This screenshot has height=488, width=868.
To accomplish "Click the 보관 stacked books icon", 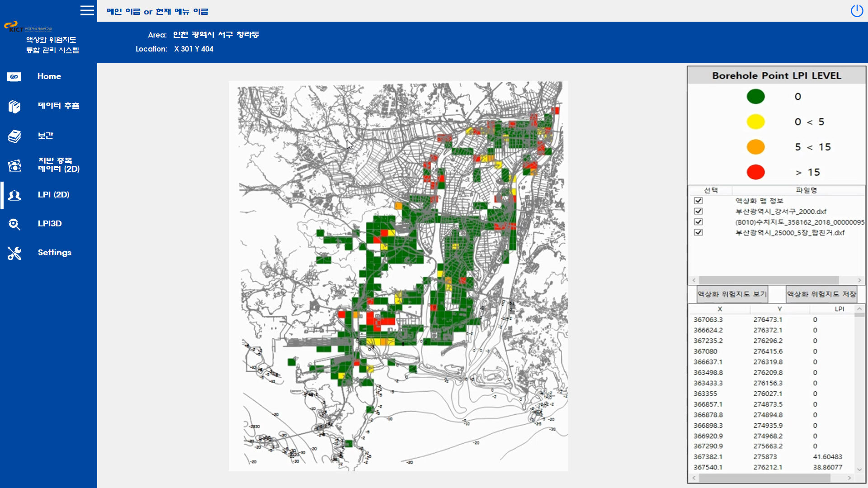I will pos(14,136).
